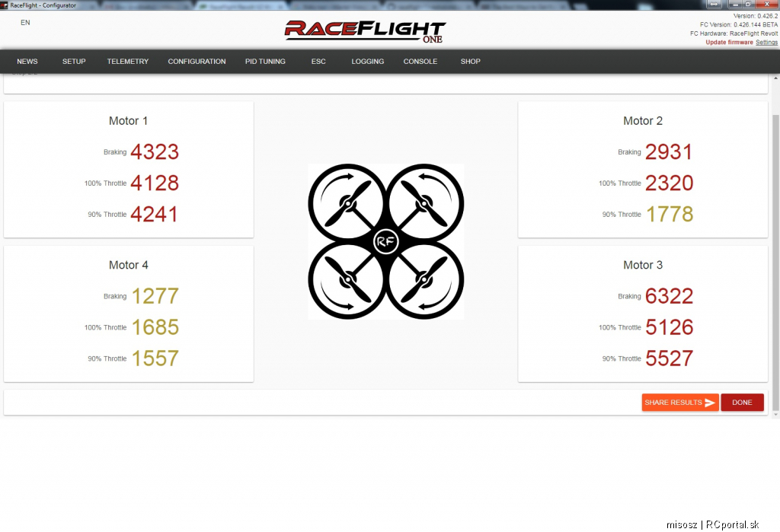Click Motor 1 100% throttle value 4128

(x=155, y=183)
